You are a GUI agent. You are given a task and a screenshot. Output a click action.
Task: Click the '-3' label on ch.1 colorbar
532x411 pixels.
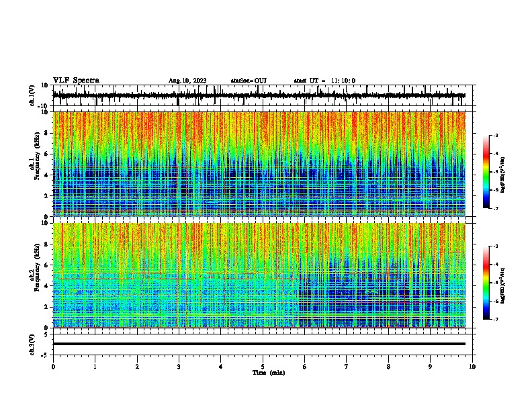click(495, 135)
